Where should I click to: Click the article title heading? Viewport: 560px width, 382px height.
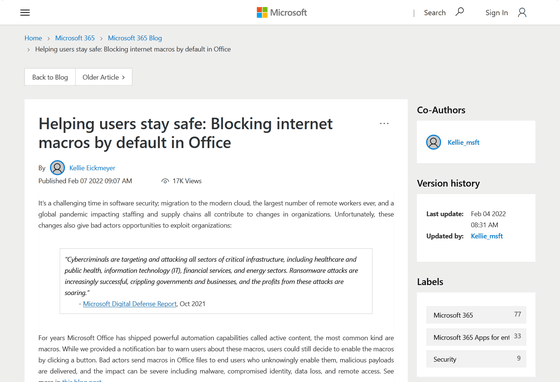[185, 133]
